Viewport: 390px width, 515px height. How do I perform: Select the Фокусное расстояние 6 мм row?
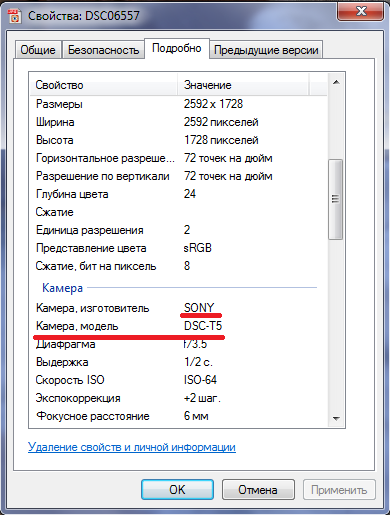(x=178, y=416)
